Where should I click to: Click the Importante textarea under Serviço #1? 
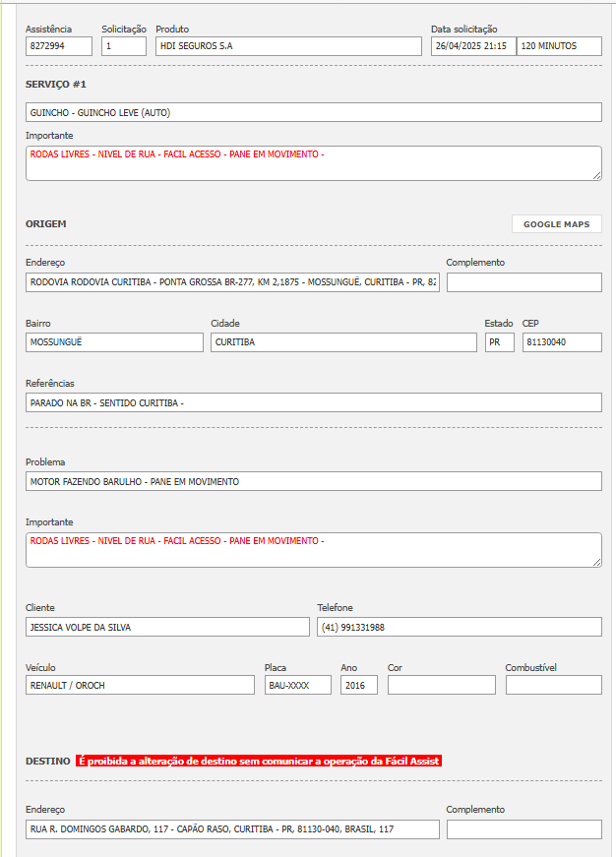[x=313, y=163]
